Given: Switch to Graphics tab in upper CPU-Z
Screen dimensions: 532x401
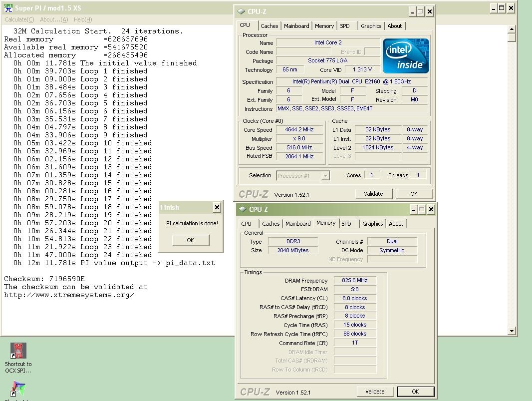Looking at the screenshot, I should tap(371, 26).
